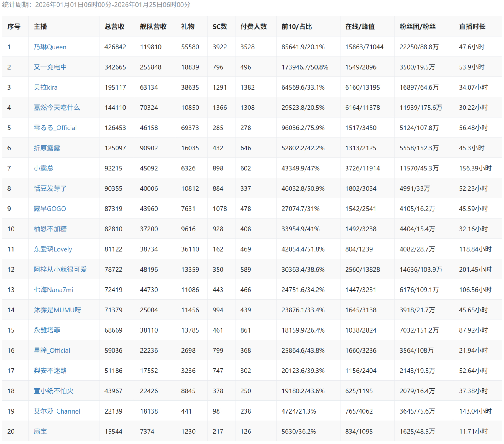504x444 pixels.
Task: Select the 嘉然今天吃什么 link
Action: [57, 108]
